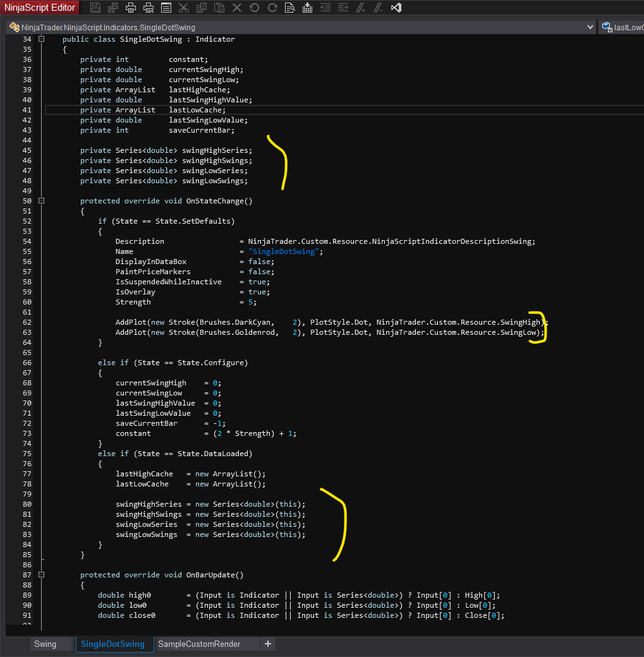Collapse the OnStateChange method block
The width and height of the screenshot is (644, 657).
coord(42,201)
